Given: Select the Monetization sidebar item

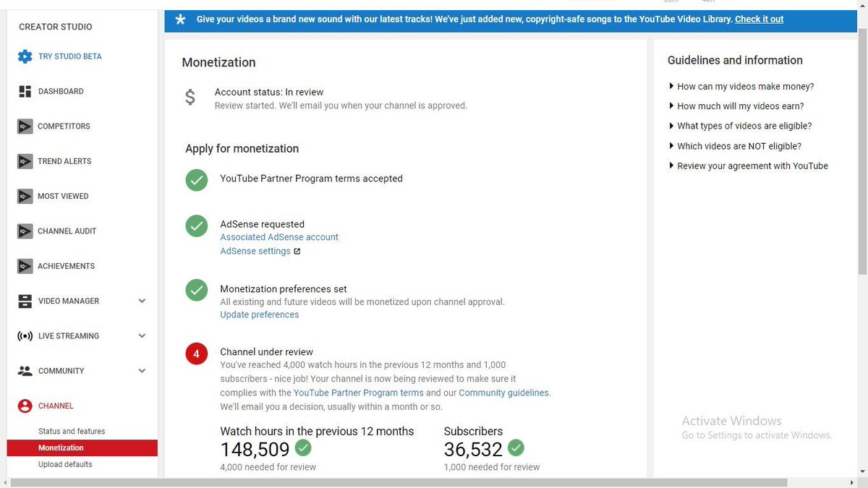Looking at the screenshot, I should [82, 448].
